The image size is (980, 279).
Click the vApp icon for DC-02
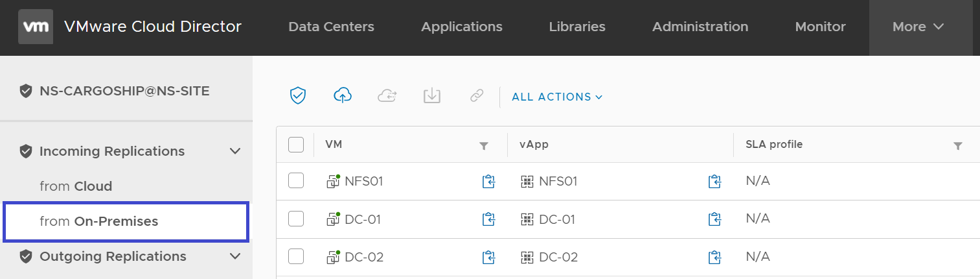527,258
